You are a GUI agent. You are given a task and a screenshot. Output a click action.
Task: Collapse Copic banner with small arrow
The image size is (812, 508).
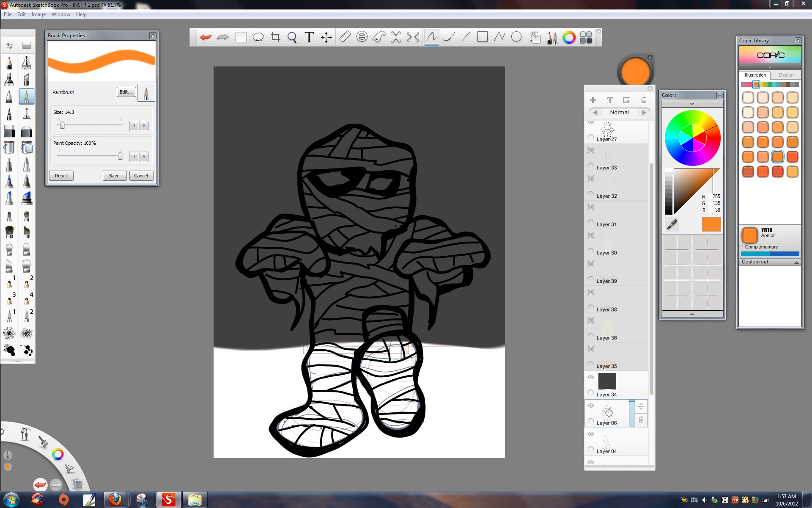click(770, 67)
